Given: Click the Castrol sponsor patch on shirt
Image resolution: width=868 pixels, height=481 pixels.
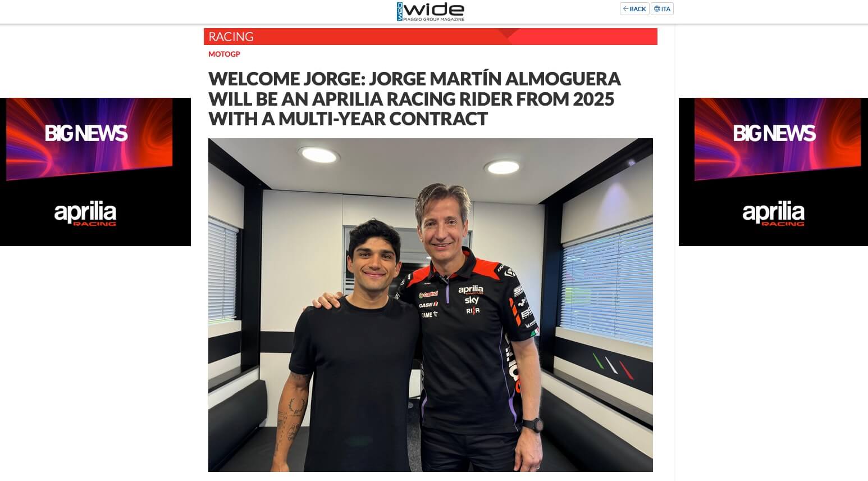Looking at the screenshot, I should [x=428, y=294].
